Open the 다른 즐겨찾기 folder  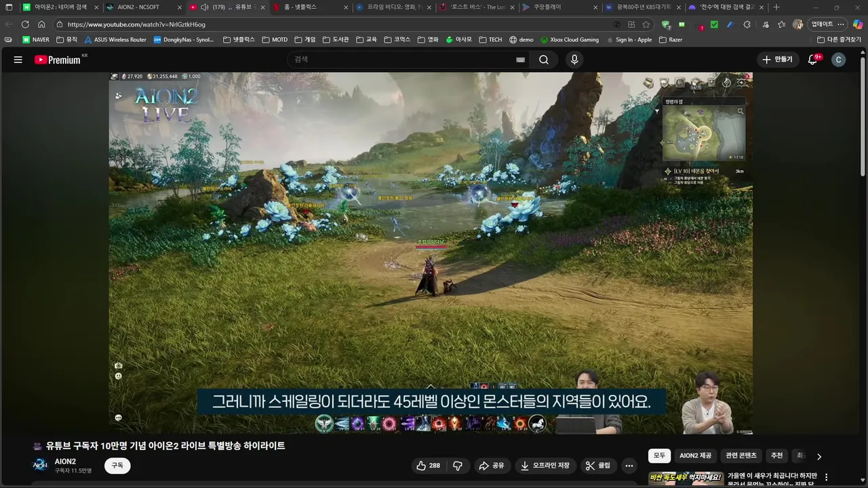coord(839,39)
